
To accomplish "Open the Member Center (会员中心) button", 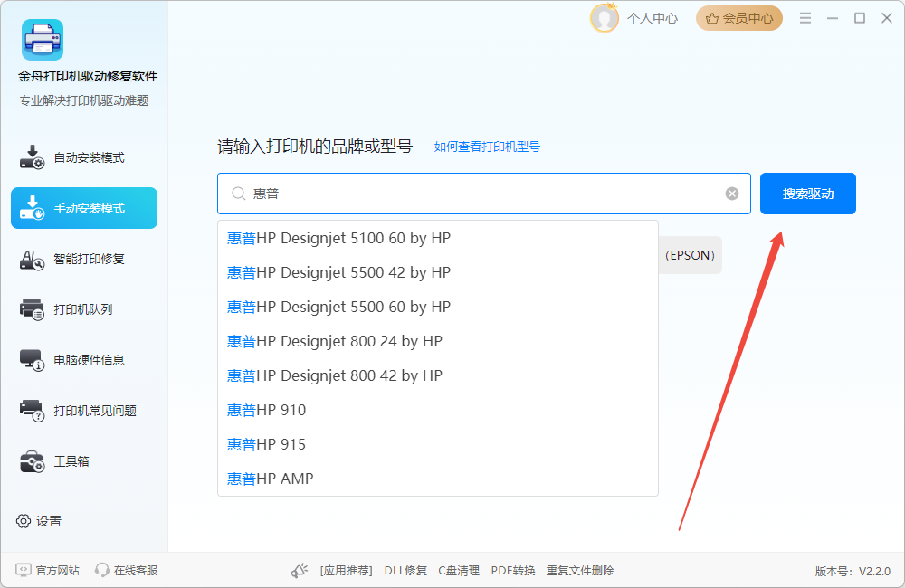I will point(738,18).
